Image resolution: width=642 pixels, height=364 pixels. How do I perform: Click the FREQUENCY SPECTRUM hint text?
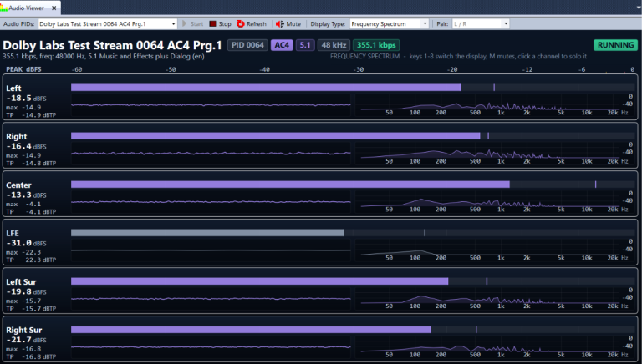459,57
